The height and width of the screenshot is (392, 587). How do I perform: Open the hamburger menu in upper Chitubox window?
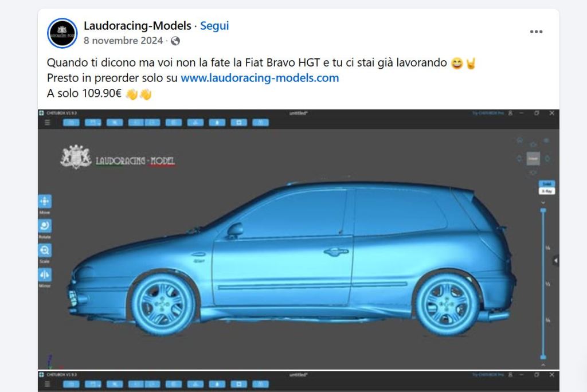tap(47, 123)
